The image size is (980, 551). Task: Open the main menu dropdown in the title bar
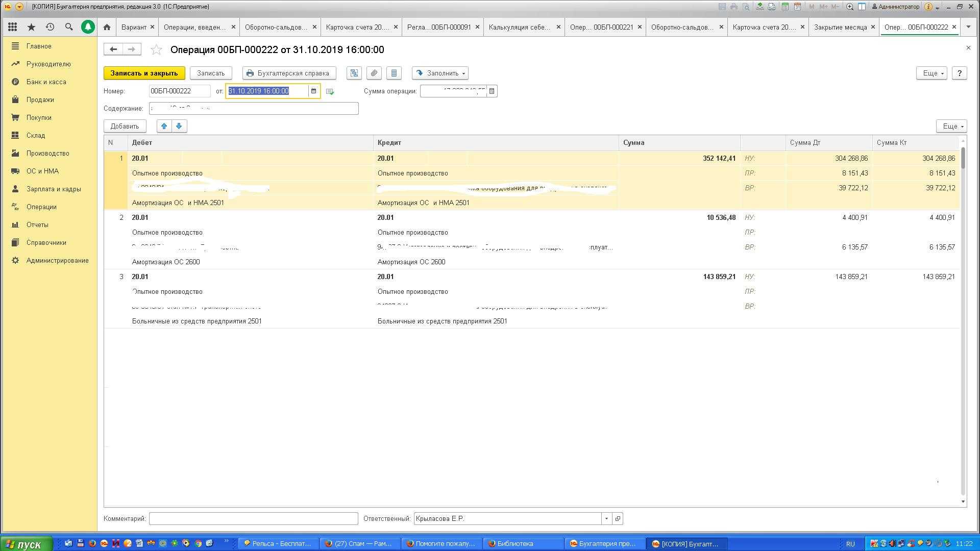pos(19,7)
